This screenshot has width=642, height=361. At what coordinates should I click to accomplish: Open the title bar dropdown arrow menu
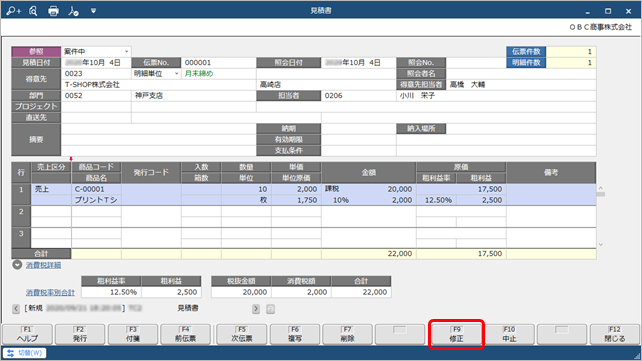93,11
